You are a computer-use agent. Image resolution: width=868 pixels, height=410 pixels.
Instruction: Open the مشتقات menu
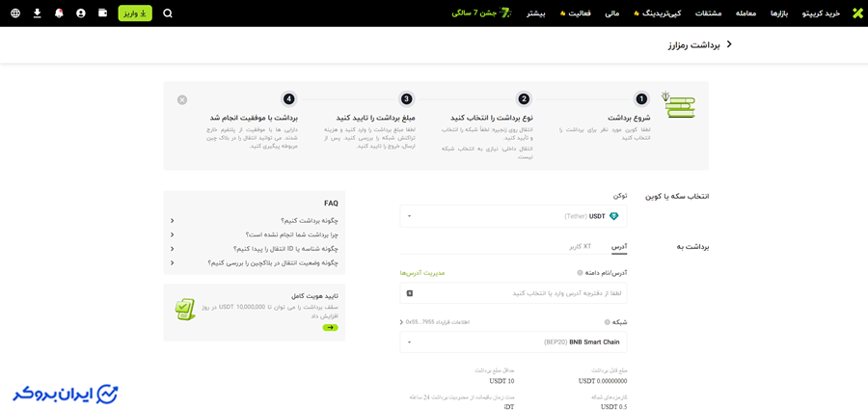pyautogui.click(x=708, y=14)
